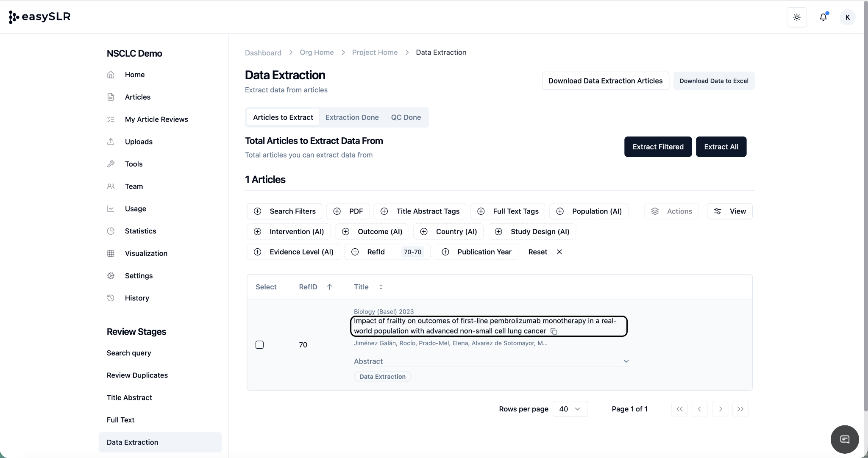Toggle the light/dark theme sun icon
The height and width of the screenshot is (458, 868).
tap(797, 17)
